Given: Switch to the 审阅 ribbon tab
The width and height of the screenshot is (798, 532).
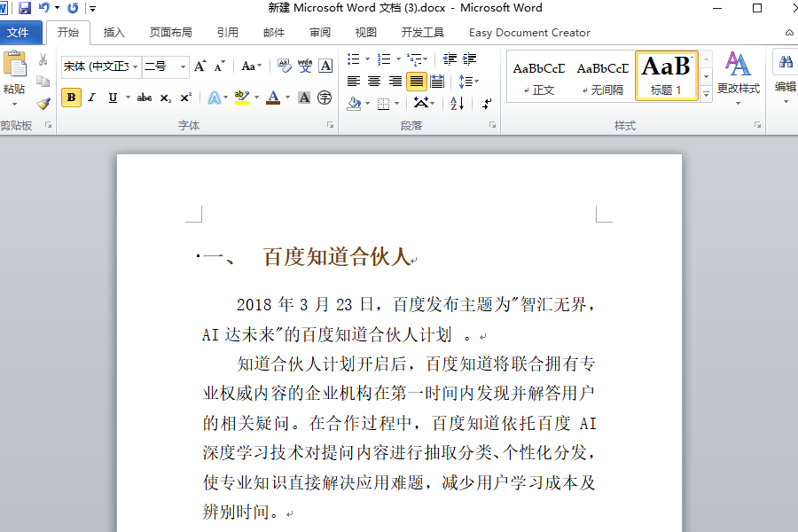Looking at the screenshot, I should [319, 33].
